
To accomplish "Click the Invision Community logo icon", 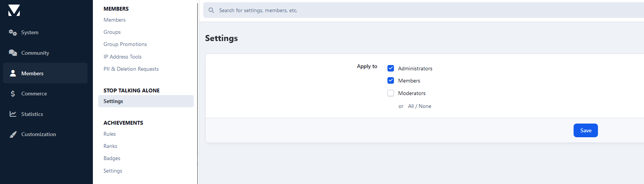I will click(14, 10).
